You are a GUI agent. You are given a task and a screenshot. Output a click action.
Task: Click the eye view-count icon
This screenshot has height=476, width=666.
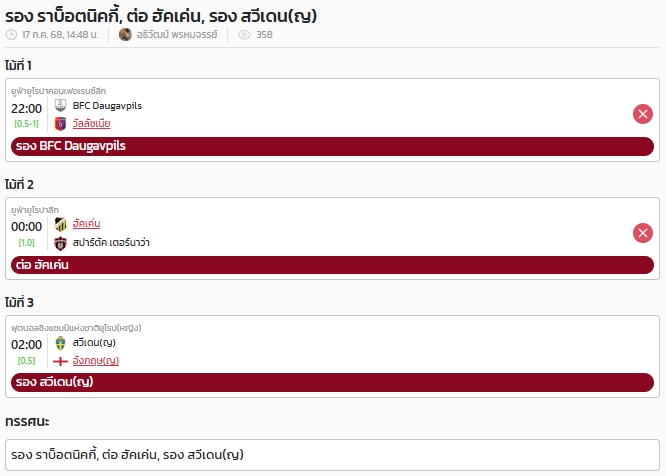coord(244,35)
